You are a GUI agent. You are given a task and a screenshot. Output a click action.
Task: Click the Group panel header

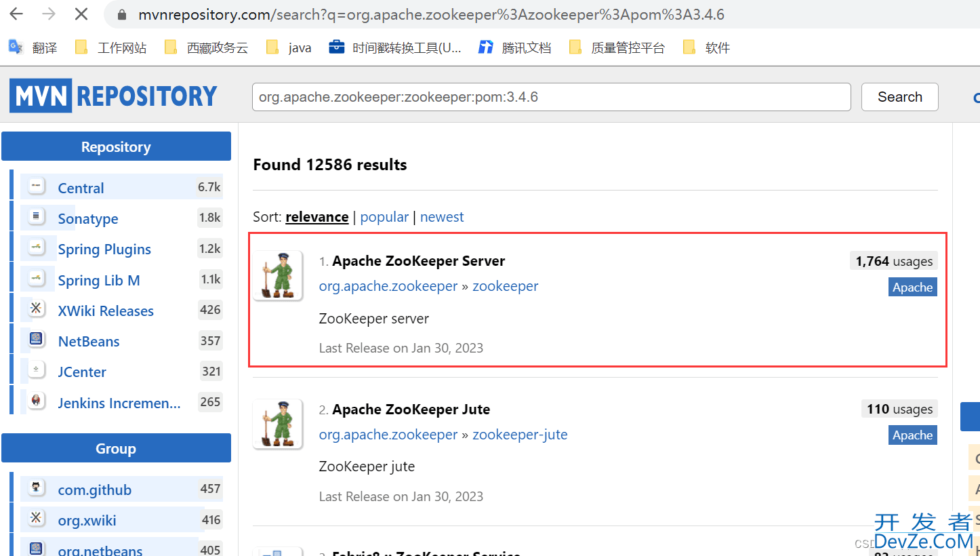(116, 448)
